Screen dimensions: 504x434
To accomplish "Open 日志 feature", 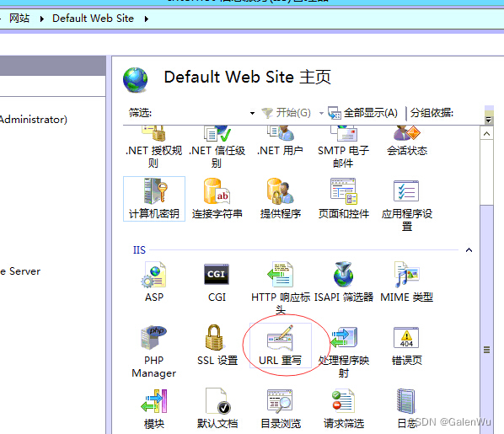I will tap(406, 409).
